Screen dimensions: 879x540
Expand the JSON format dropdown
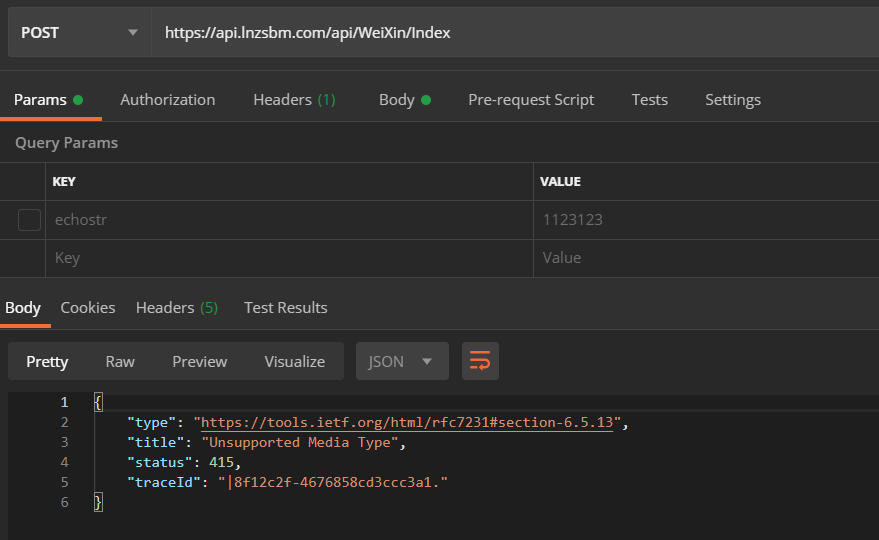tap(402, 361)
